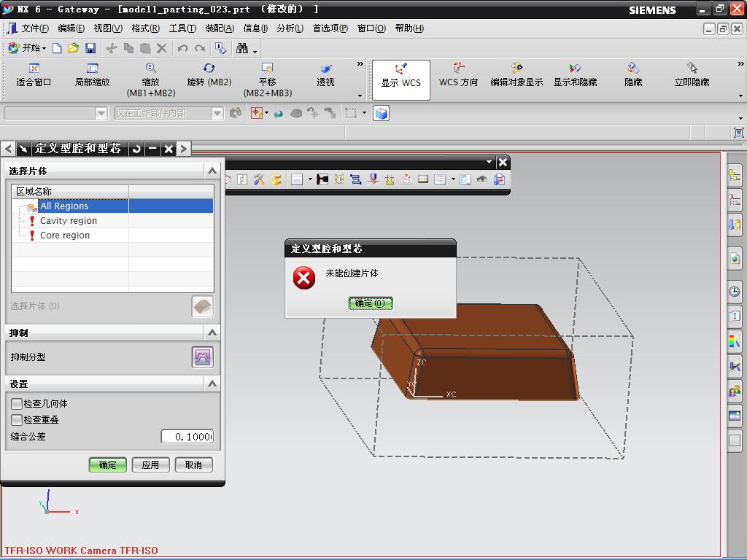Toggle the 显示 WCS button

pyautogui.click(x=400, y=76)
